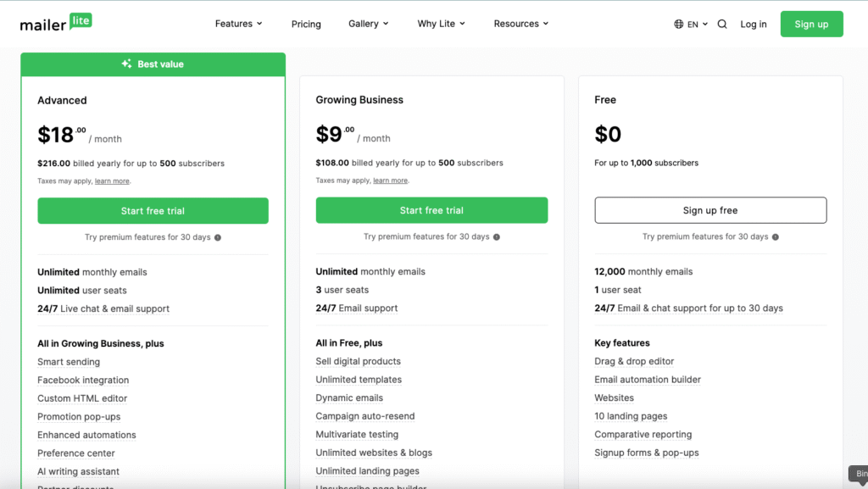Screen dimensions: 868x489
Task: Click the MailerLite logo
Action: (x=56, y=23)
